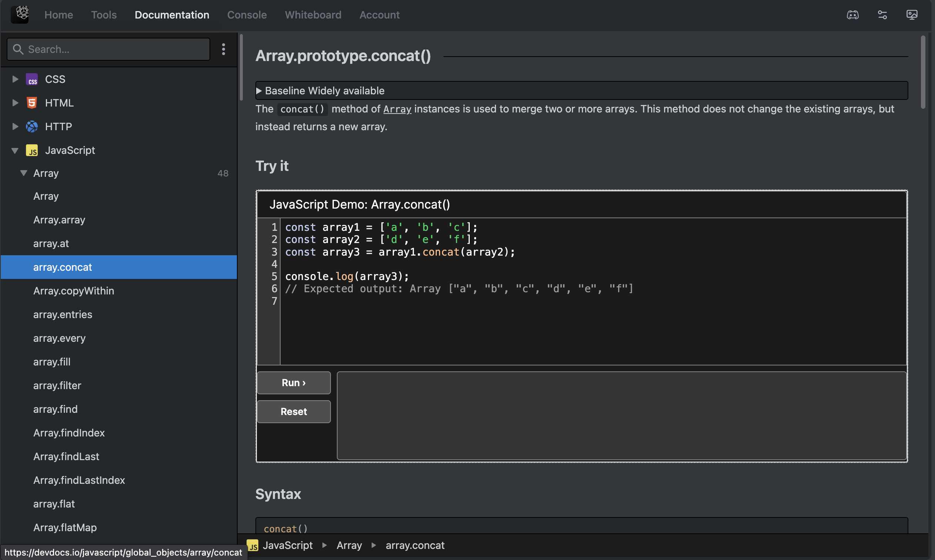Go to the Home tab
This screenshot has height=560, width=935.
tap(58, 15)
